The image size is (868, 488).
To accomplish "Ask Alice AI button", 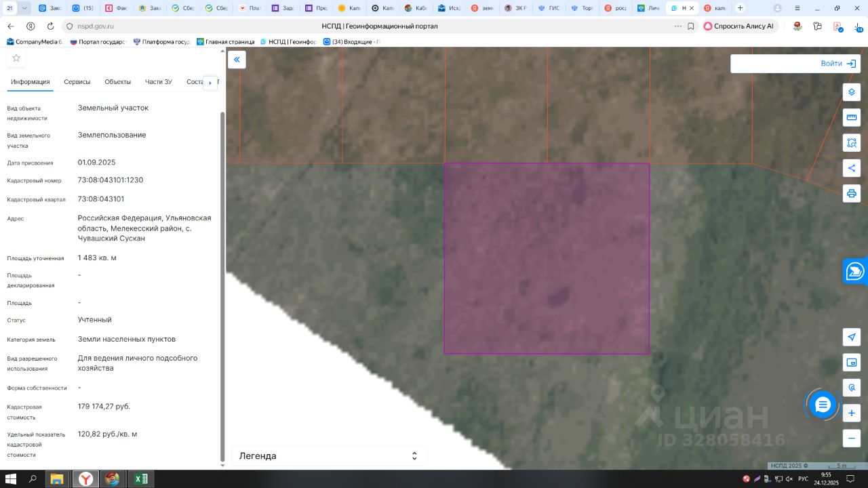I will 739,26.
